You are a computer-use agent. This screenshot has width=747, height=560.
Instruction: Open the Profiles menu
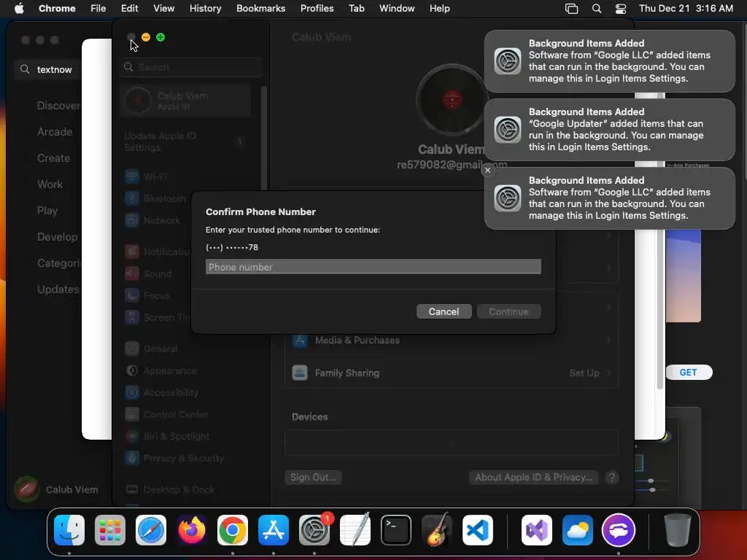pos(317,8)
